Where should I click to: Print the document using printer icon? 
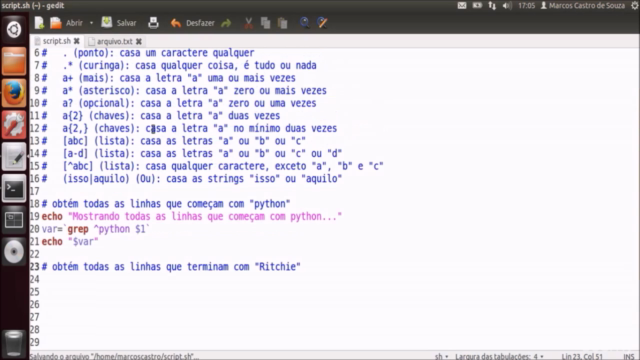(153, 23)
